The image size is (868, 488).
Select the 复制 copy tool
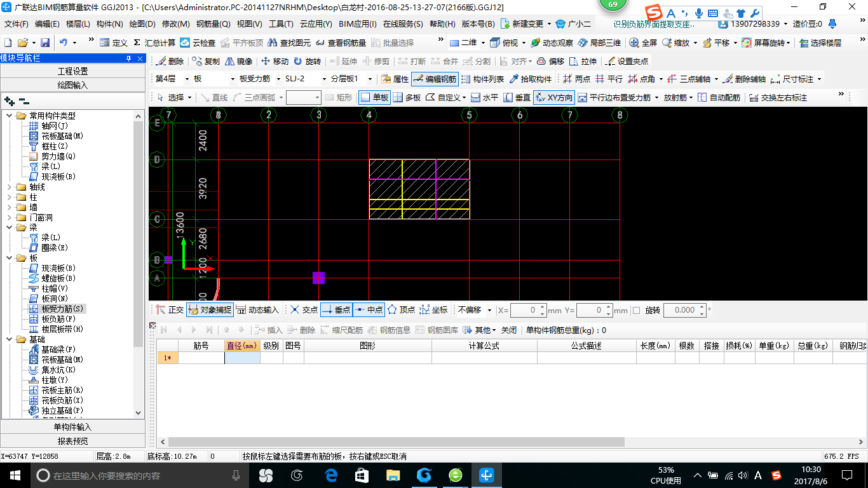coord(206,62)
